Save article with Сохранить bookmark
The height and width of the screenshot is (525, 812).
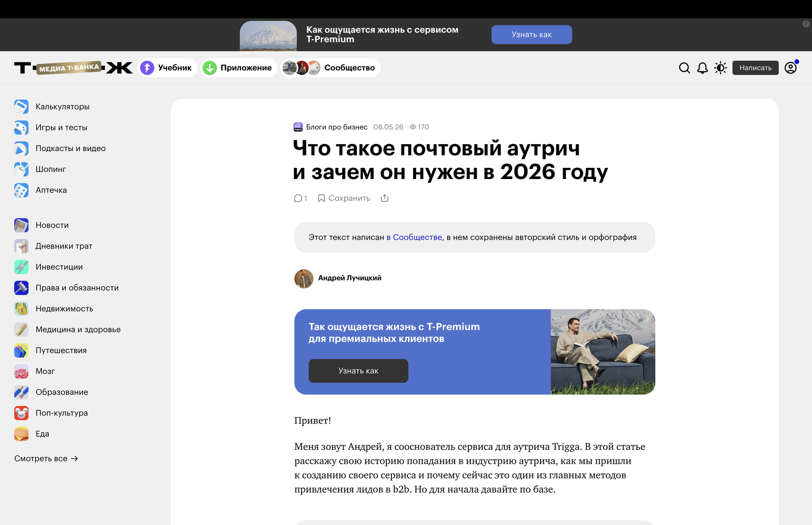pos(344,198)
